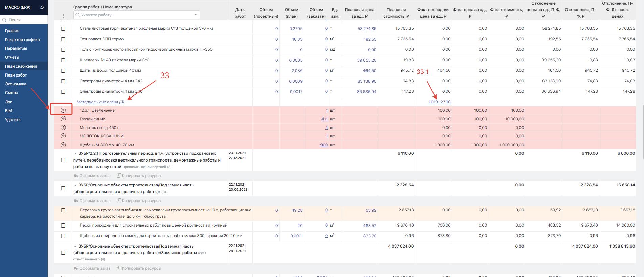Open План работ in the sidebar
The width and height of the screenshot is (644, 277).
click(x=16, y=75)
